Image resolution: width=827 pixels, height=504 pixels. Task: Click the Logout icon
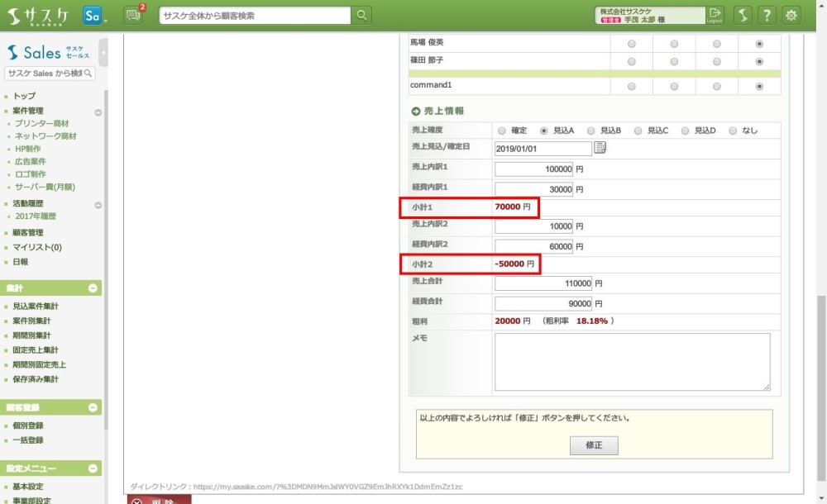pos(715,15)
